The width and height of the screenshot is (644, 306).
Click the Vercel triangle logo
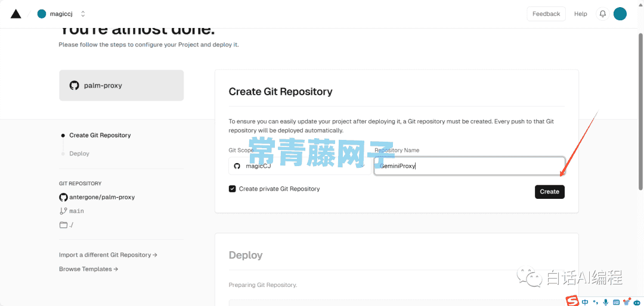coord(16,14)
